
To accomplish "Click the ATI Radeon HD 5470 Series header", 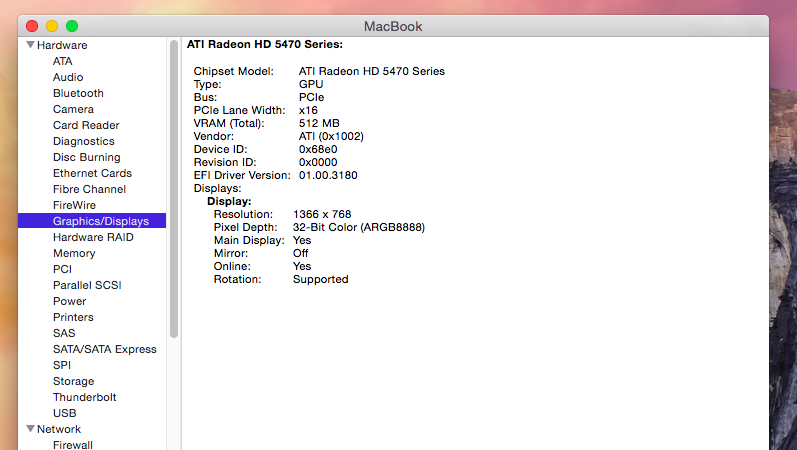I will (x=265, y=45).
